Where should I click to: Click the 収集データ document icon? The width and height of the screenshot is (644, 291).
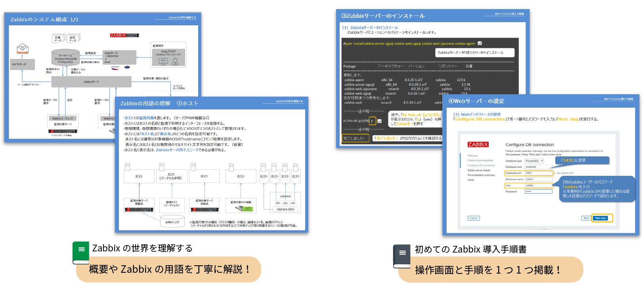tap(58, 38)
